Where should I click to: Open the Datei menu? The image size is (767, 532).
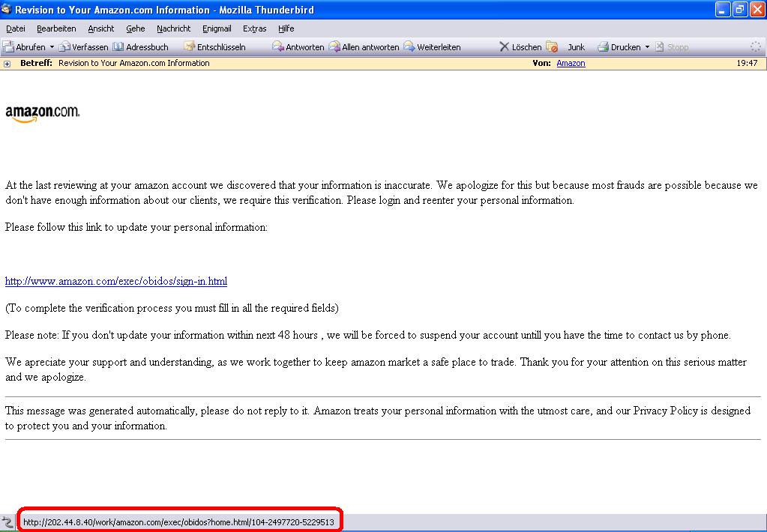pyautogui.click(x=16, y=29)
